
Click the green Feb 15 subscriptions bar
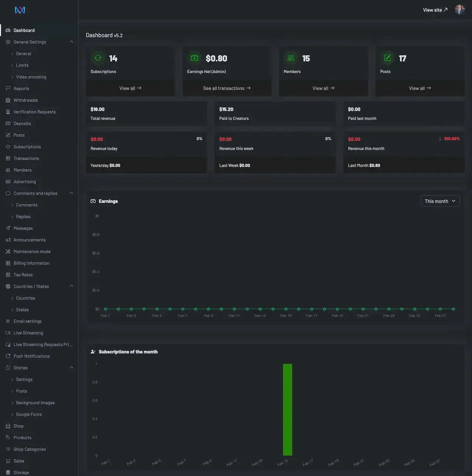pyautogui.click(x=287, y=410)
